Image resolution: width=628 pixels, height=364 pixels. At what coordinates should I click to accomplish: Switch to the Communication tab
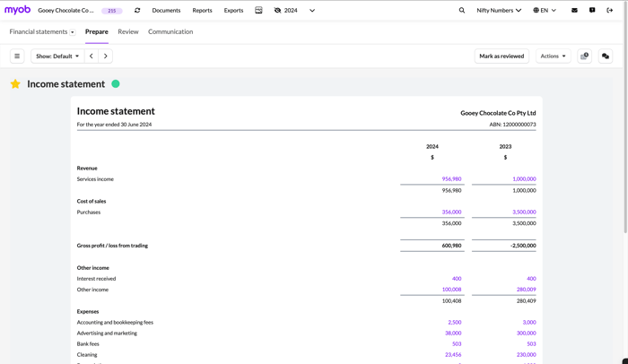[170, 31]
